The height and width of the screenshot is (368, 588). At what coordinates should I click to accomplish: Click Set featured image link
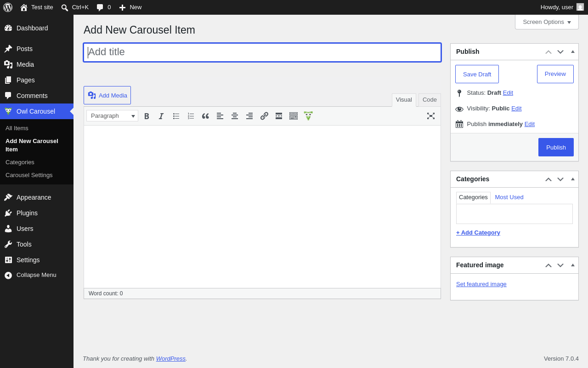tap(481, 284)
